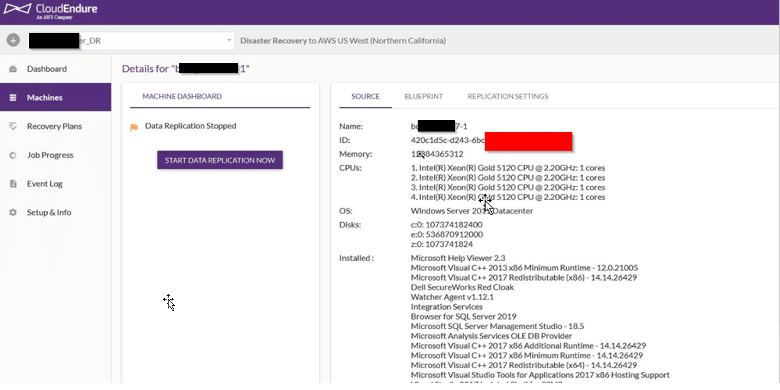Click the Machines sidebar icon
This screenshot has width=780, height=390.
pos(13,98)
